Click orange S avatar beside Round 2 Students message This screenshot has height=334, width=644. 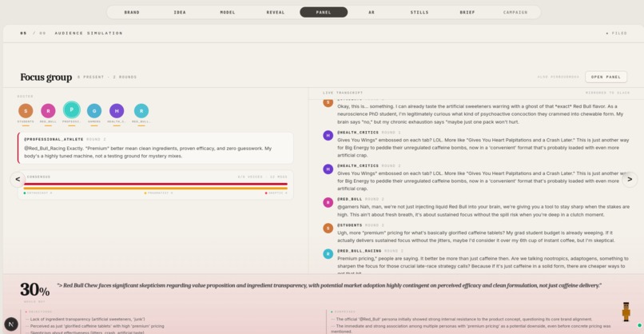[x=328, y=229]
